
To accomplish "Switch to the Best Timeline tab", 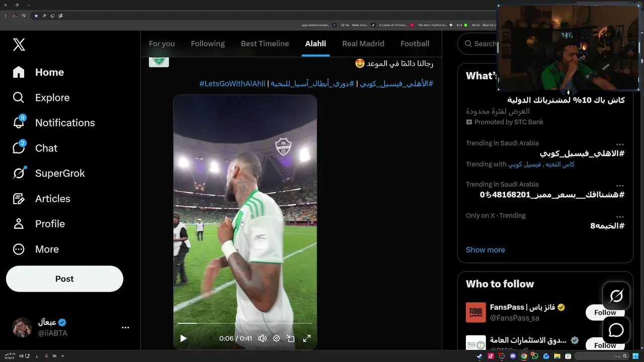I will pos(265,44).
